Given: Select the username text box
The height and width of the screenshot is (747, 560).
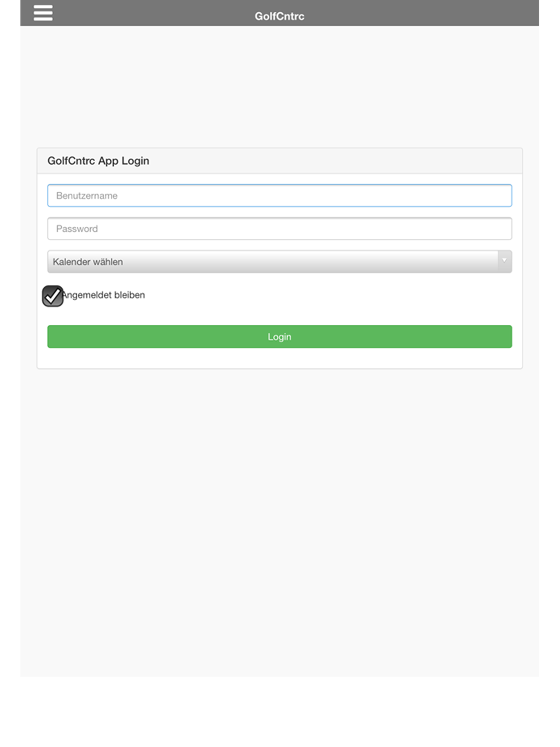Looking at the screenshot, I should (279, 195).
